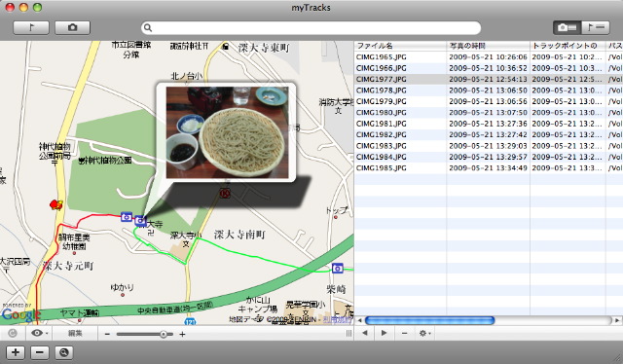Select row CIMG1980.JPG

489,113
